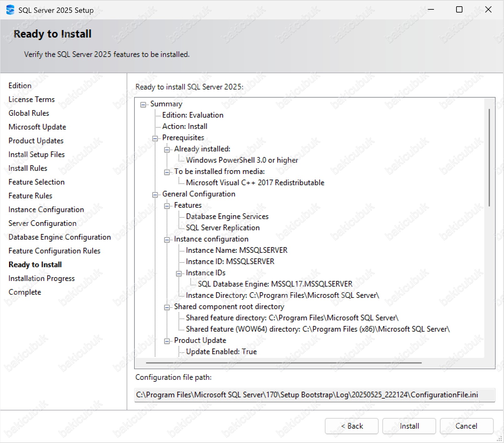
Task: Select the 'Shared feature directory' row
Action: [x=292, y=318]
